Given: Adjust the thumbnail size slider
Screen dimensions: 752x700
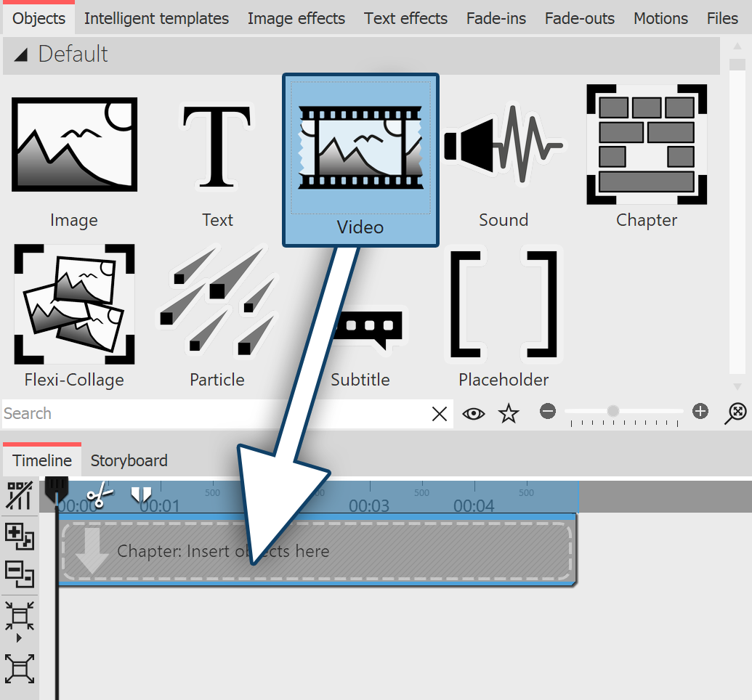Looking at the screenshot, I should tap(614, 410).
